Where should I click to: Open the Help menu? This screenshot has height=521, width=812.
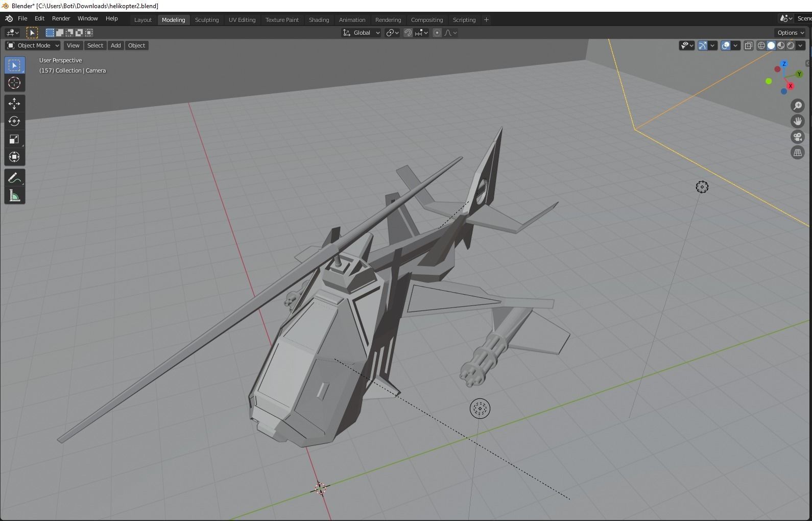point(111,18)
